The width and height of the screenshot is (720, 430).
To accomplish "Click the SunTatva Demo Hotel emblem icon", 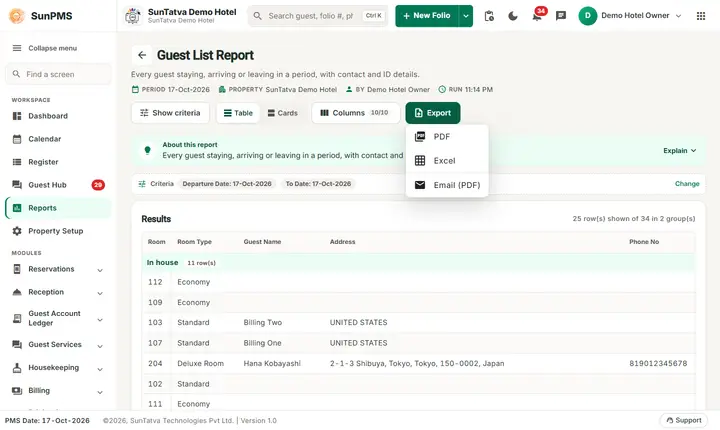I will [133, 16].
